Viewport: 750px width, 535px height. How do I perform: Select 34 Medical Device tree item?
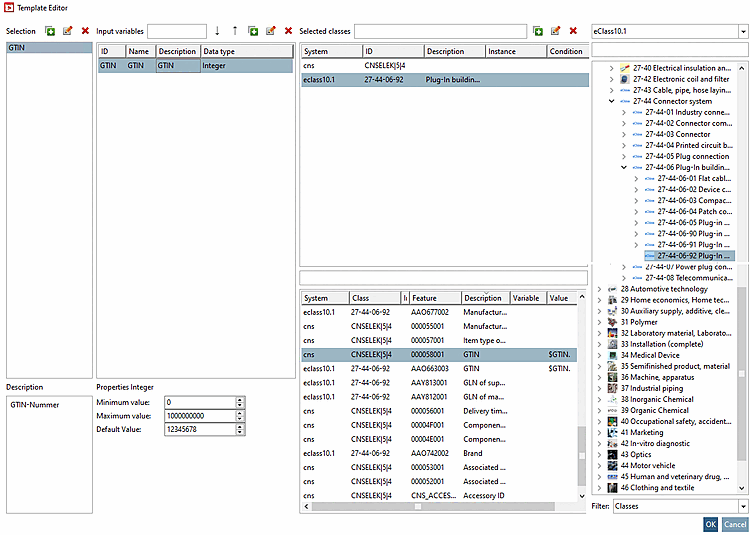tap(649, 355)
